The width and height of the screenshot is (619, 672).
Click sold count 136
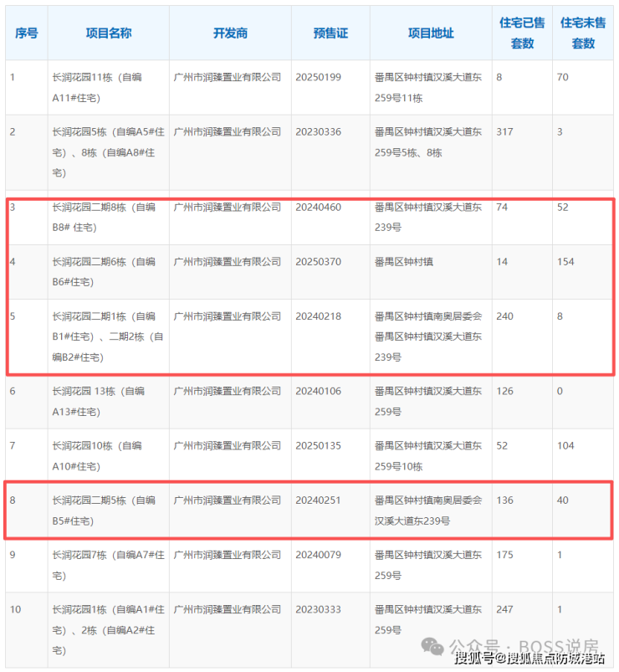(504, 500)
